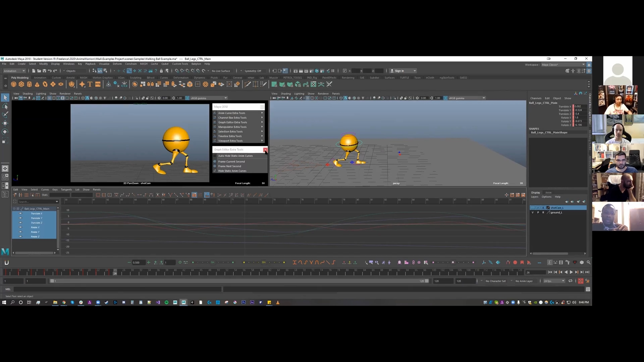Create a polygon sphere from the shelf
The width and height of the screenshot is (644, 362).
pos(14,84)
